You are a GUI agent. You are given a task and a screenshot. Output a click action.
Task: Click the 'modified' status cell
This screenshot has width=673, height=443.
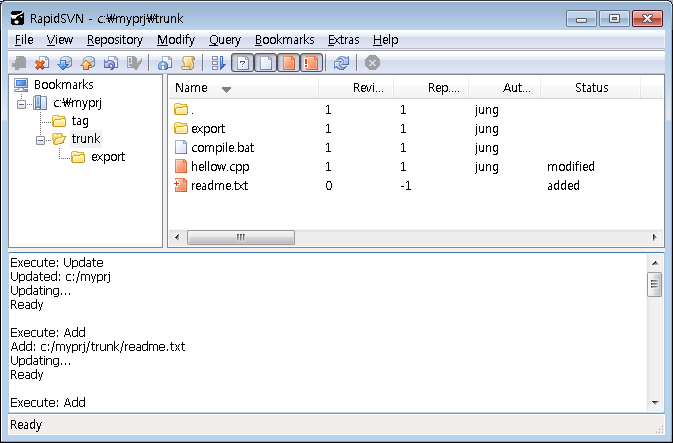point(571,167)
